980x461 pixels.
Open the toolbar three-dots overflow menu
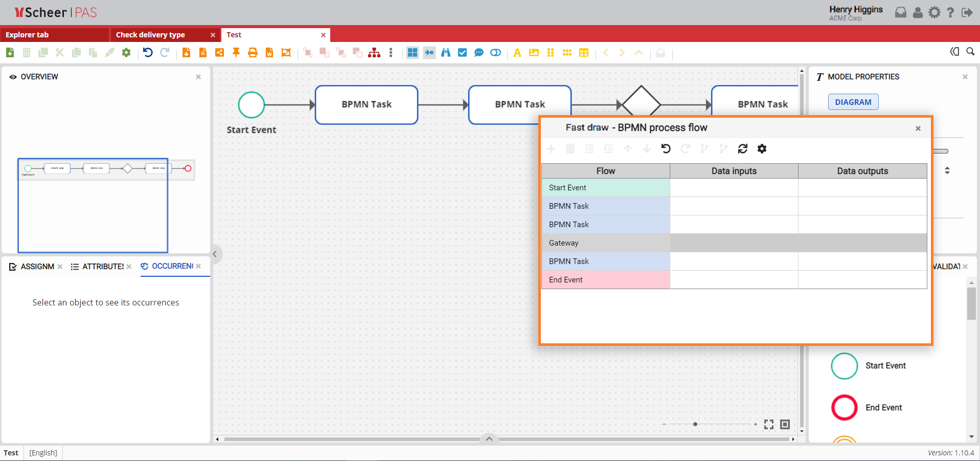click(x=391, y=53)
